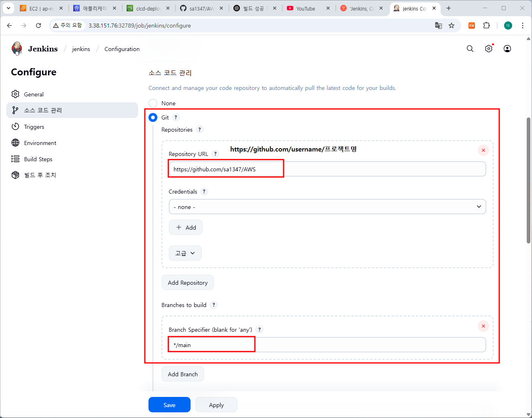532x418 pixels.
Task: Click the page vertical scrollbar thumb
Action: pyautogui.click(x=528, y=180)
